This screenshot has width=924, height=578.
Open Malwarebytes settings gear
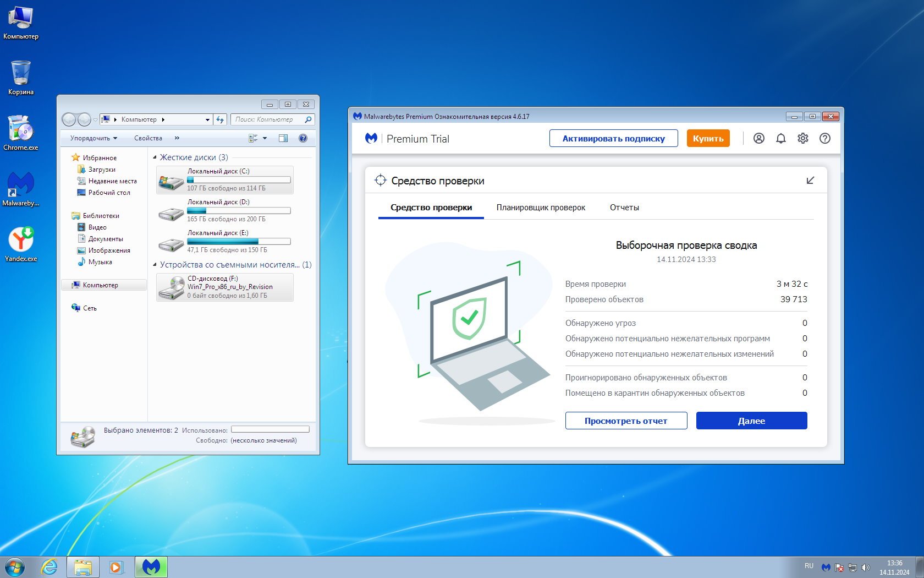tap(803, 138)
